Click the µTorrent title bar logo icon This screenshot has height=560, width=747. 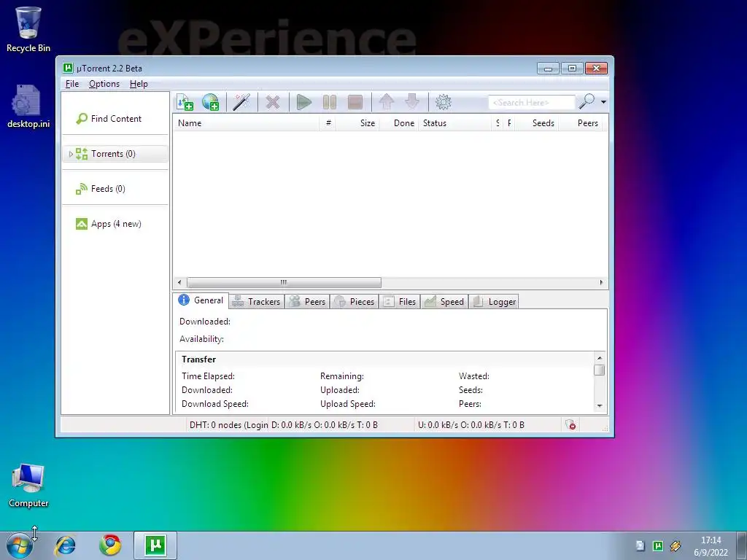tap(68, 68)
